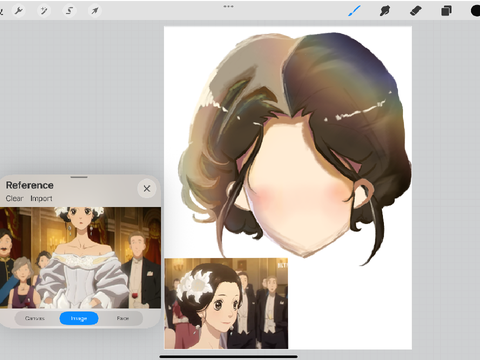Tap the Reference panel title

[30, 185]
